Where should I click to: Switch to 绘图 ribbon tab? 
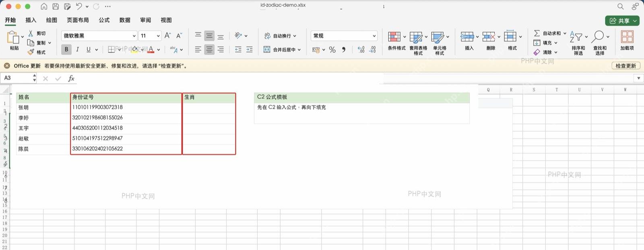coord(52,20)
